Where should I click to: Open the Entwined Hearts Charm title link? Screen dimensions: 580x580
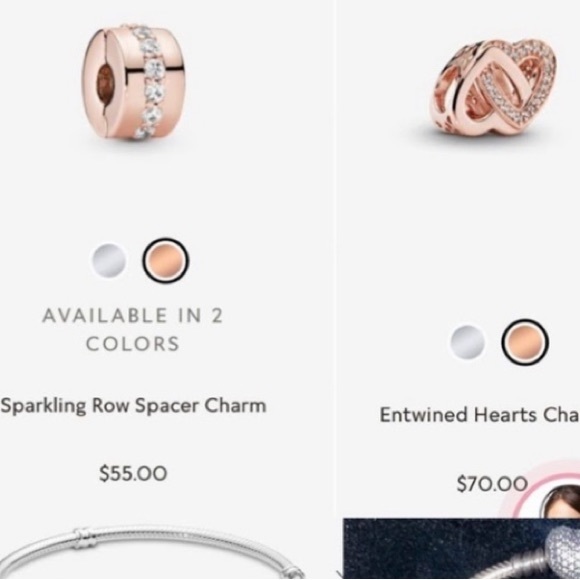pos(480,415)
